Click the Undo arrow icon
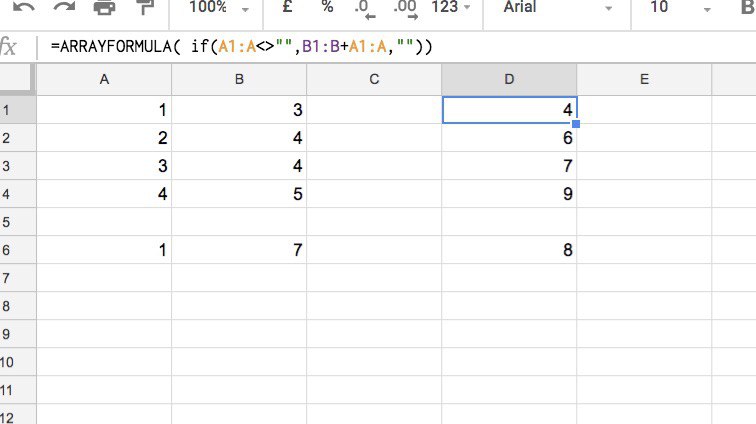Screen dimensions: 756x424 (x=24, y=7)
